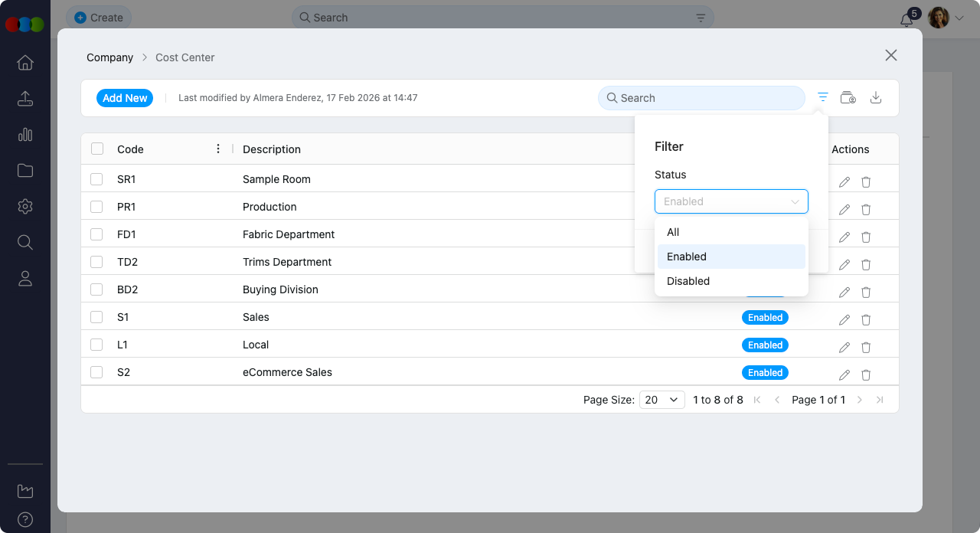
Task: Edit the Local cost center row
Action: click(x=844, y=348)
